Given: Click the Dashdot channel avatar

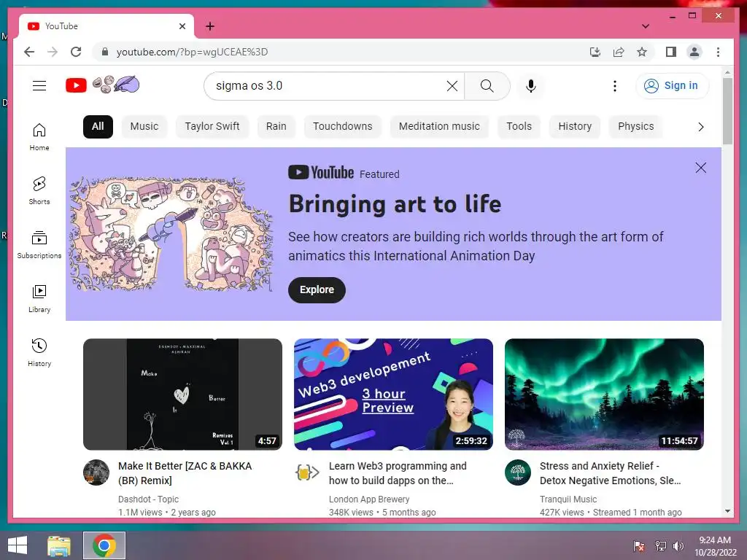Looking at the screenshot, I should [96, 472].
